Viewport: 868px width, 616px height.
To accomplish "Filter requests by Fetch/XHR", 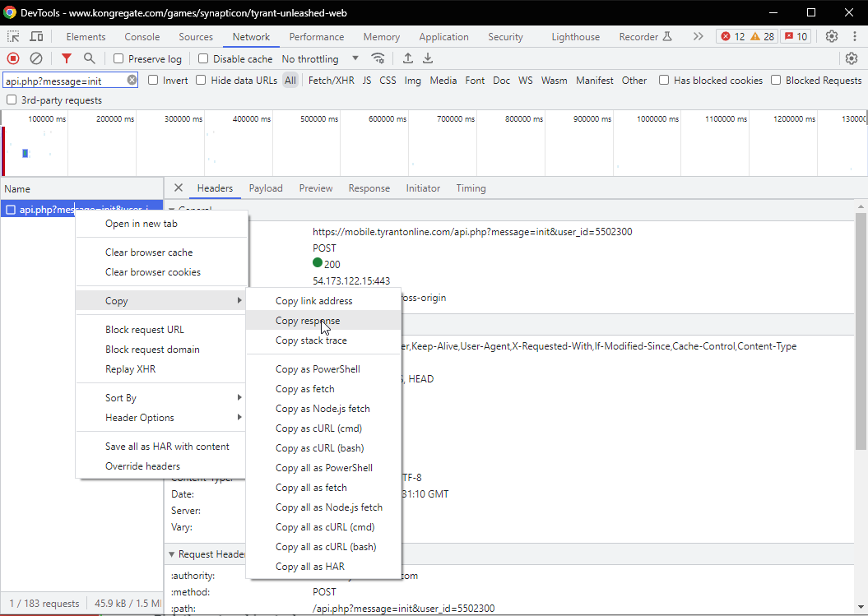I will point(331,81).
